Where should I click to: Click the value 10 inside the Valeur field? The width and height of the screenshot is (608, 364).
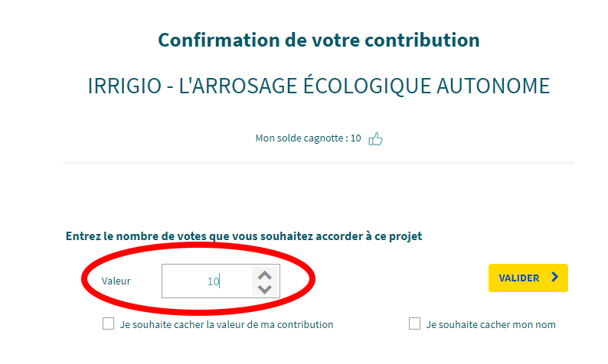(x=214, y=281)
